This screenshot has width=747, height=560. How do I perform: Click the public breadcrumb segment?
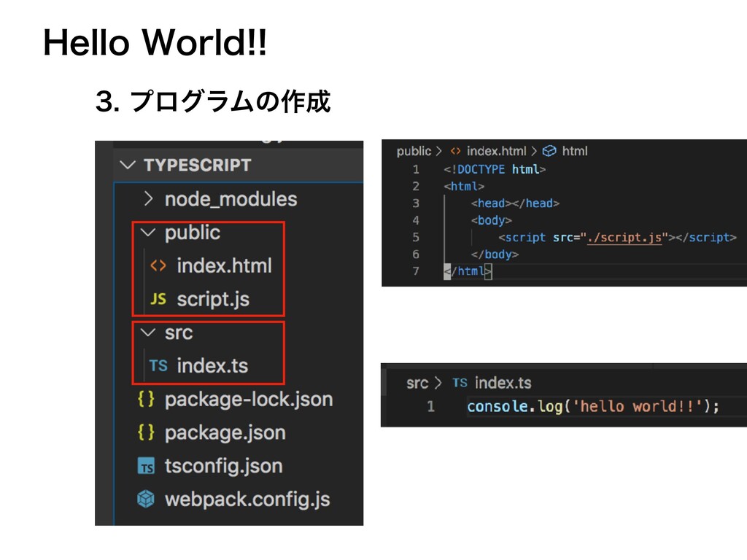pos(414,152)
